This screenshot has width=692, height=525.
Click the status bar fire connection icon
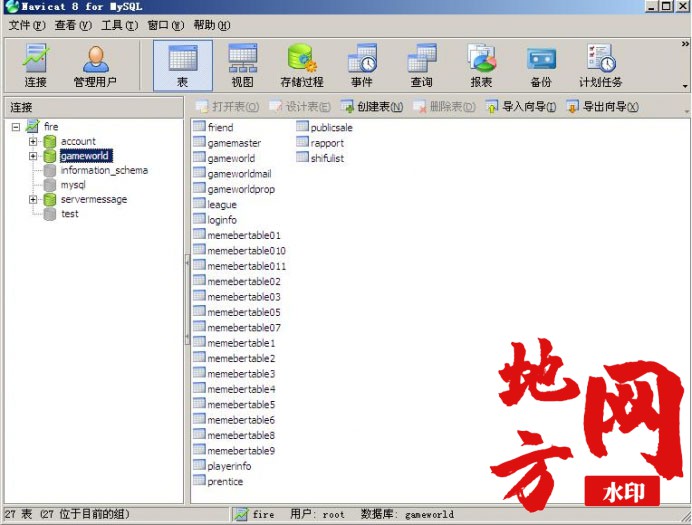click(241, 514)
